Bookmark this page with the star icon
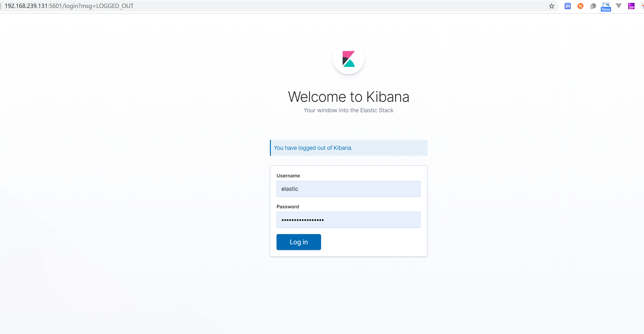The width and height of the screenshot is (644, 334). point(551,6)
